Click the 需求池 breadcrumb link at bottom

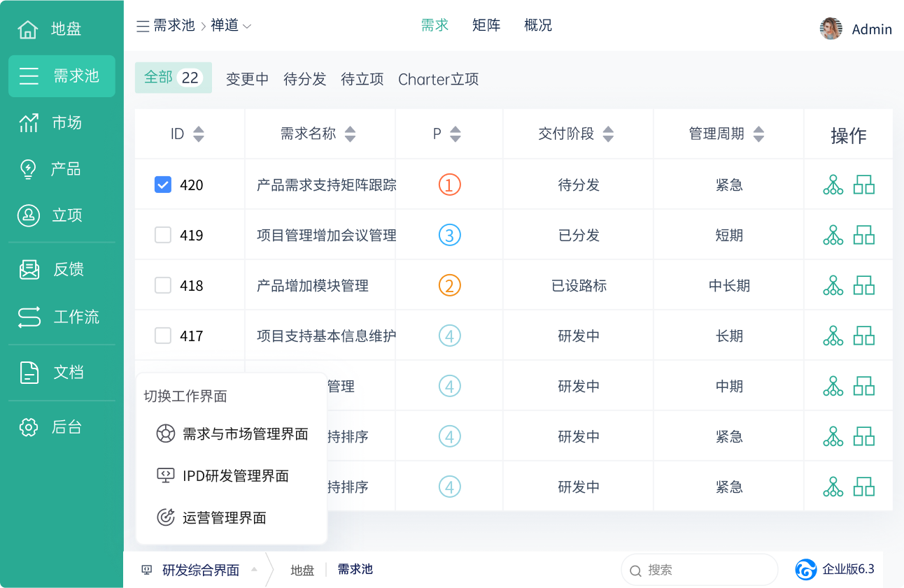coord(355,570)
